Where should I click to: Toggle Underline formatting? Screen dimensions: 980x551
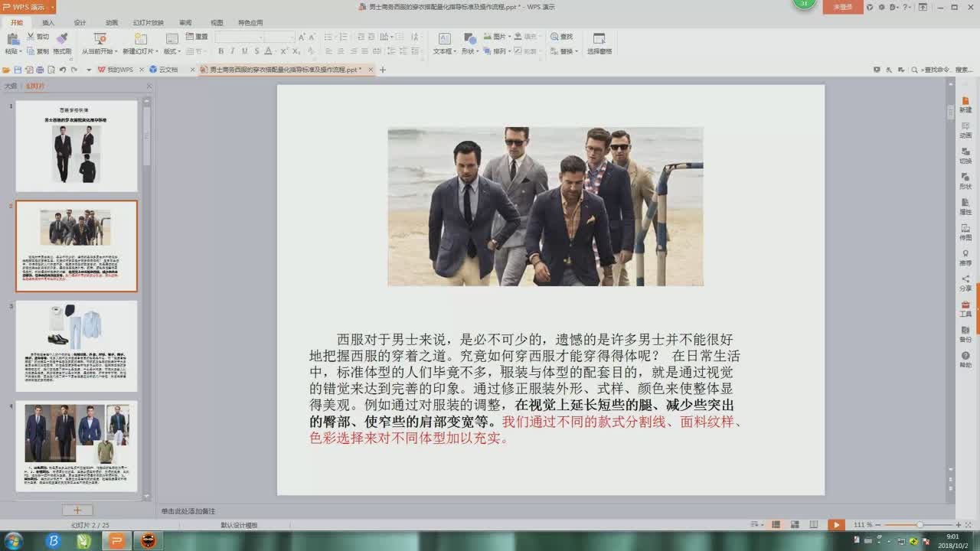coord(244,51)
